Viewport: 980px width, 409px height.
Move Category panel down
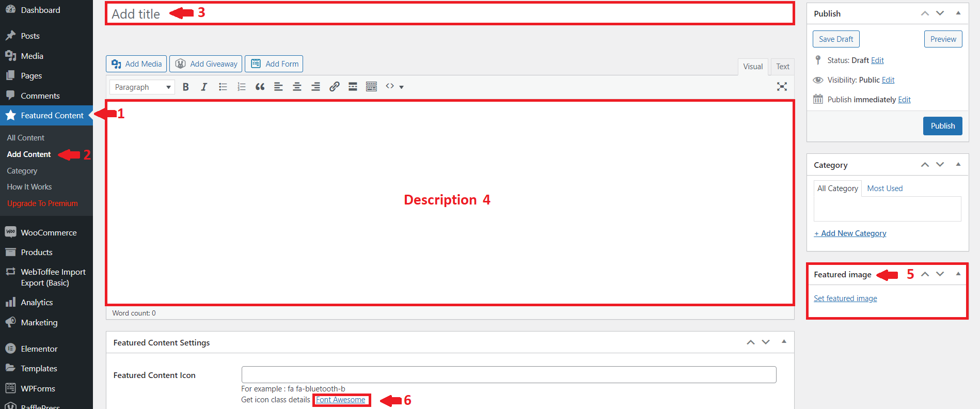pyautogui.click(x=940, y=165)
